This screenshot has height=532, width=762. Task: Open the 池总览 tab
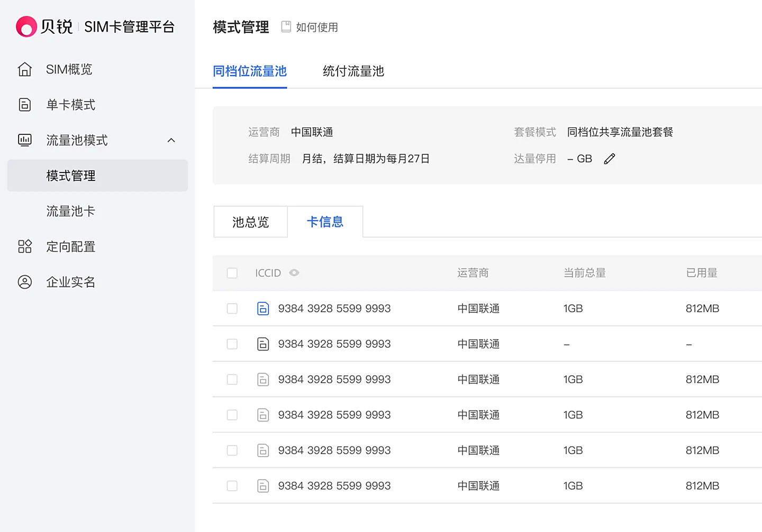[251, 222]
